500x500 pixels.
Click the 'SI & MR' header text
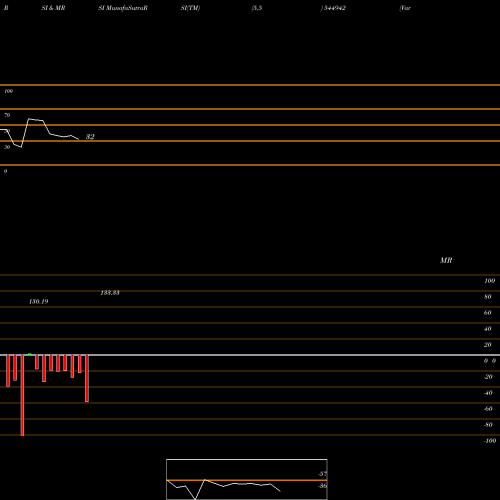[x=53, y=8]
